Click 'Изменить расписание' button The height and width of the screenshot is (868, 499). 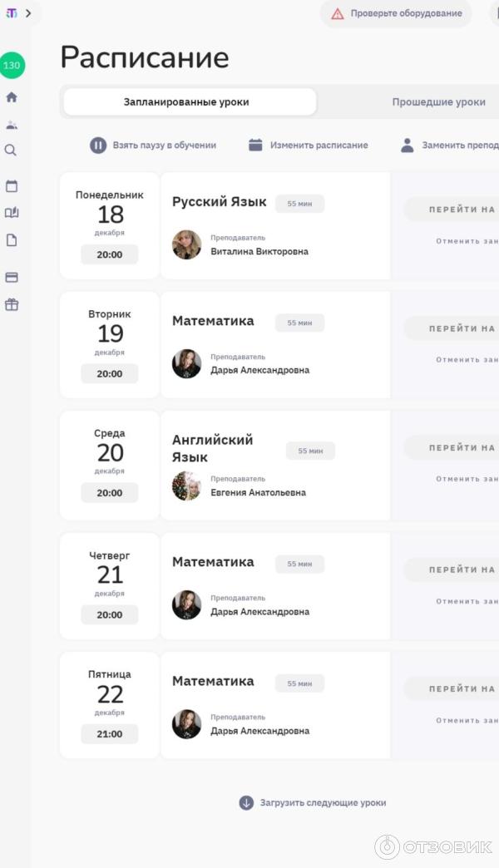coord(309,145)
